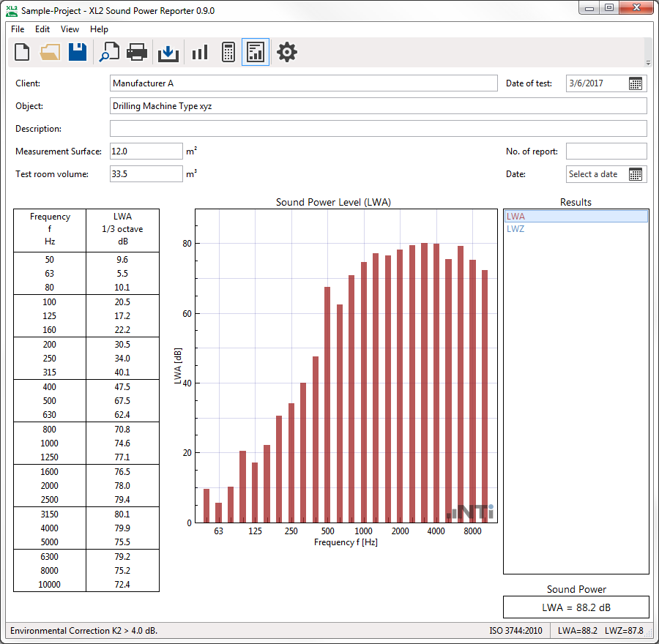Click the Description input field

click(x=378, y=129)
